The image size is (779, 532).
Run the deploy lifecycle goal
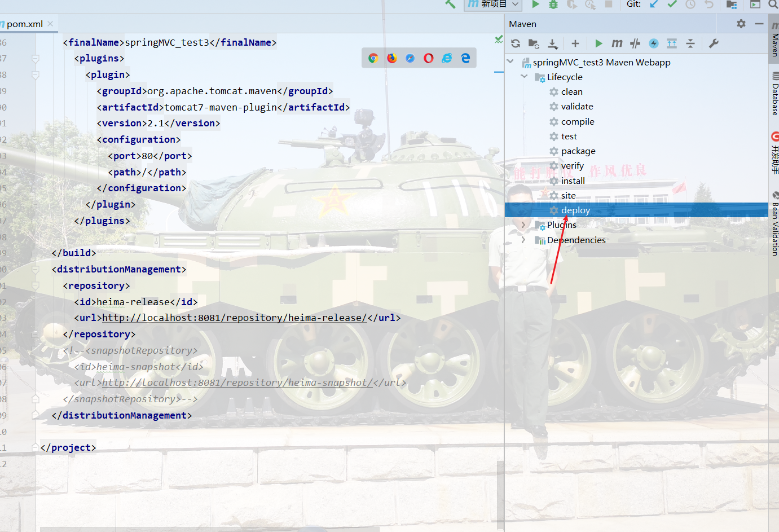[x=576, y=210]
